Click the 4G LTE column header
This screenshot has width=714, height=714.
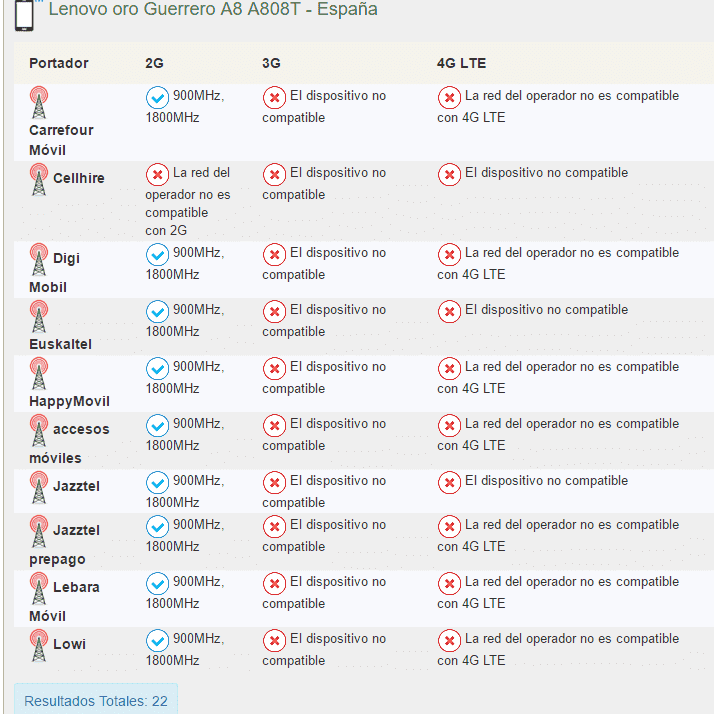coord(461,63)
